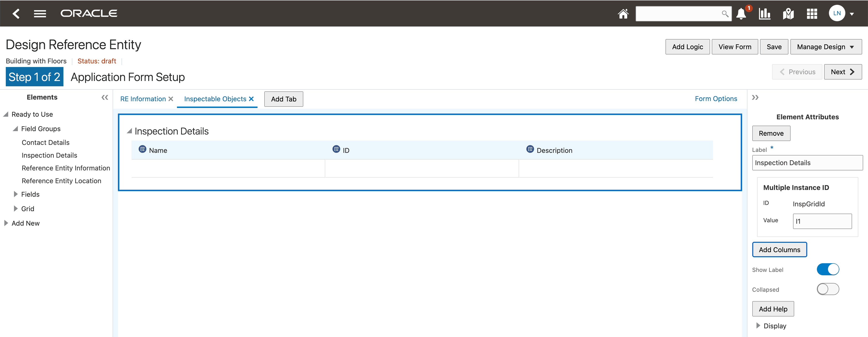Select Inspection Details field group item
This screenshot has height=337, width=868.
coord(49,155)
